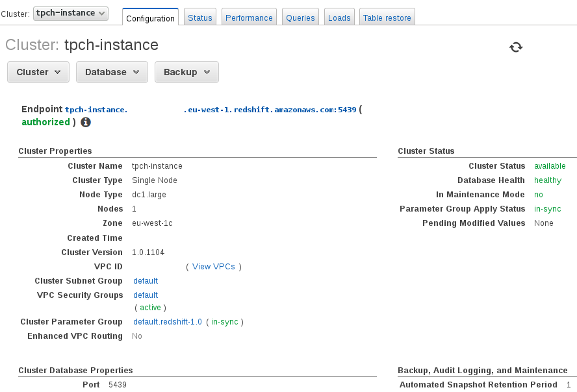Click the in-sync Parameter Group Apply Status value
Image resolution: width=577 pixels, height=392 pixels.
pos(547,209)
